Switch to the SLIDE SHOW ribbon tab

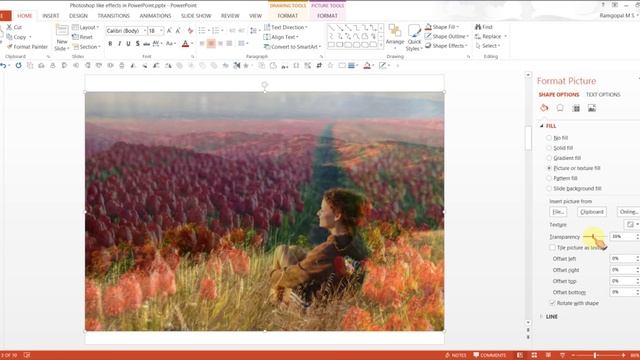click(196, 16)
